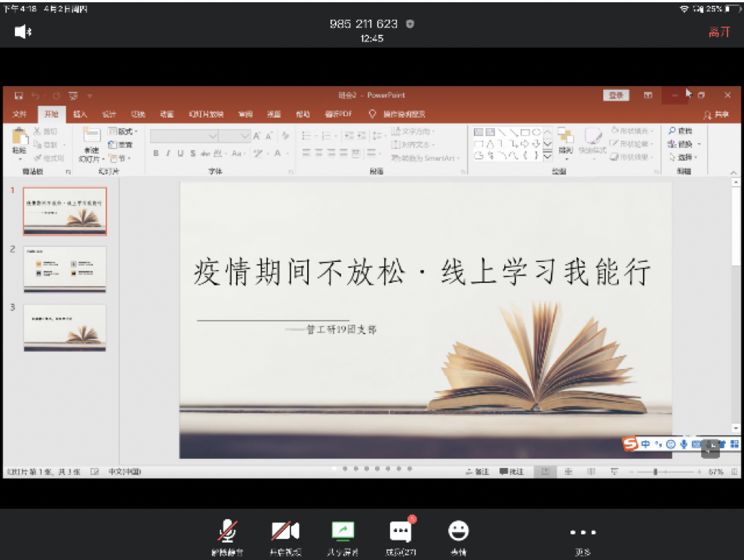Click the Bold formatting icon
Image resolution: width=744 pixels, height=560 pixels.
pos(156,153)
